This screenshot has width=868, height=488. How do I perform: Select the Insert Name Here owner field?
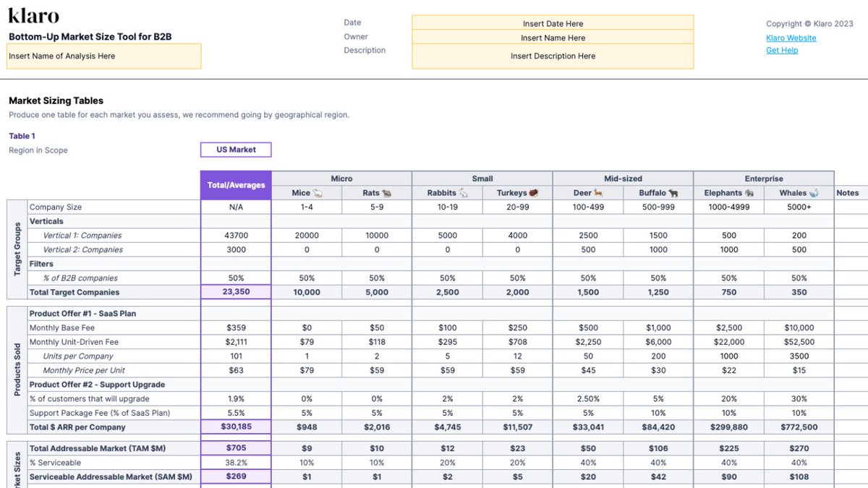553,38
